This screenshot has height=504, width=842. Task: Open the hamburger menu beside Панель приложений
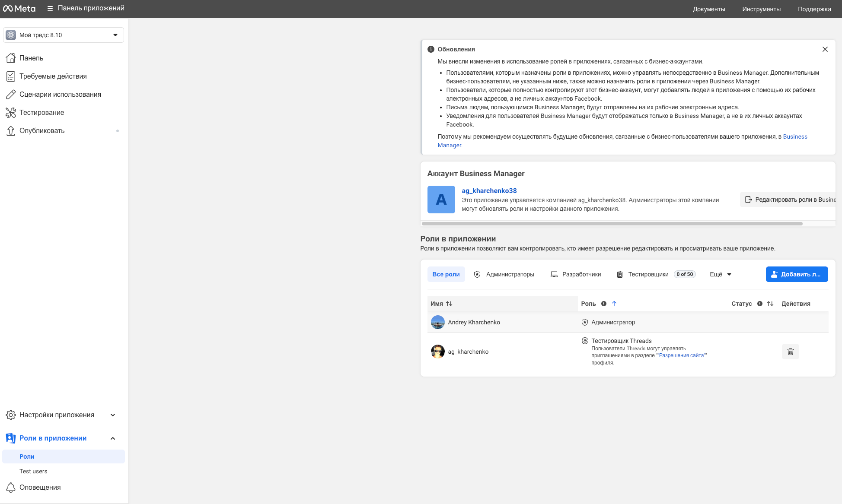pyautogui.click(x=50, y=9)
